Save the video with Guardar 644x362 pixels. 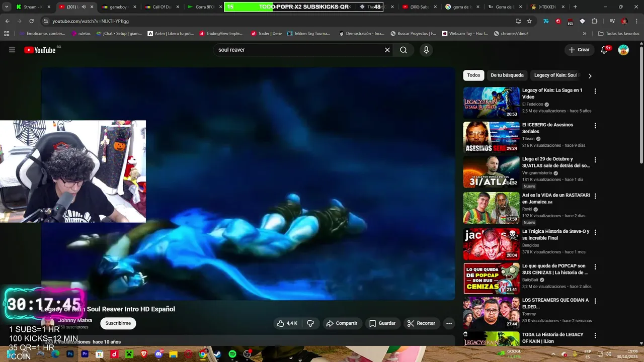click(x=382, y=323)
